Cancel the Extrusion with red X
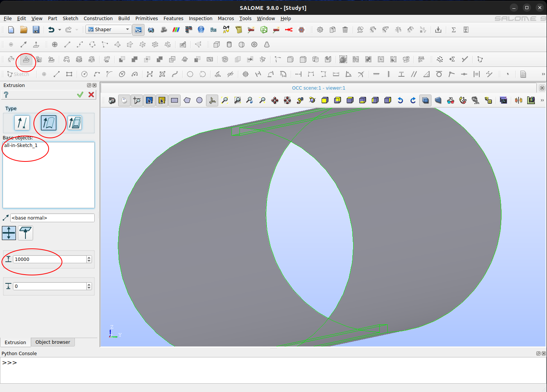547x392 pixels. click(91, 95)
